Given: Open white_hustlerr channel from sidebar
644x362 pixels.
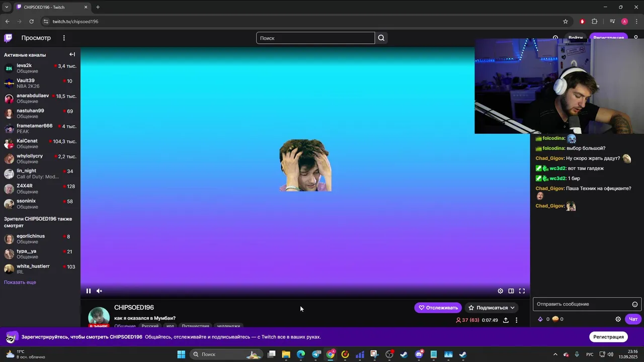Looking at the screenshot, I should [40, 269].
